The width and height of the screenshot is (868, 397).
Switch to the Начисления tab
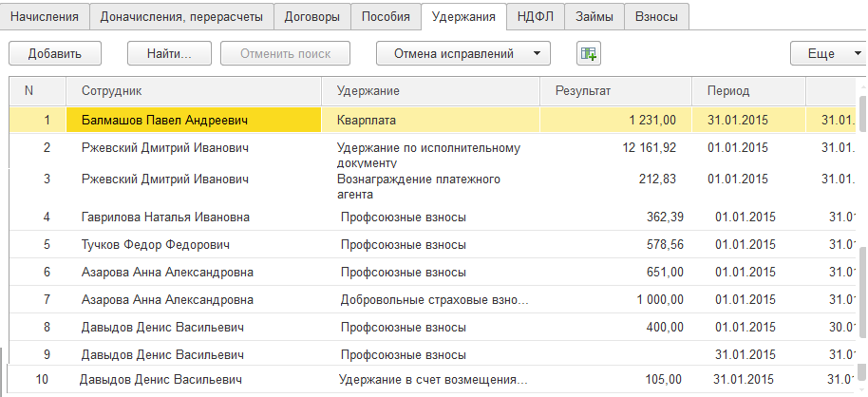[45, 16]
